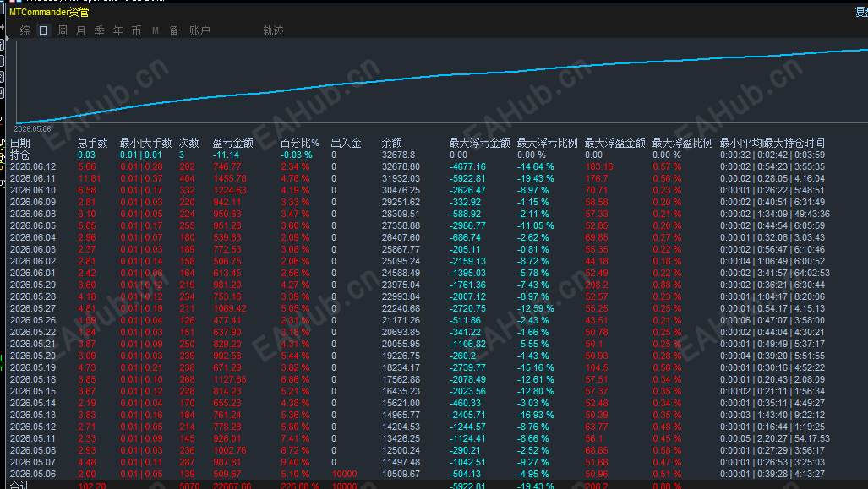Click balance value 22240.68

coord(401,308)
